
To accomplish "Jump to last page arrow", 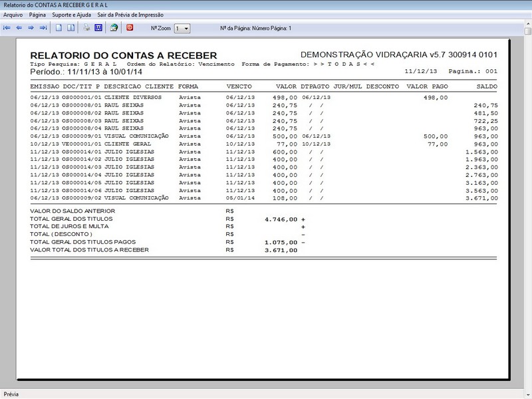I will click(43, 28).
